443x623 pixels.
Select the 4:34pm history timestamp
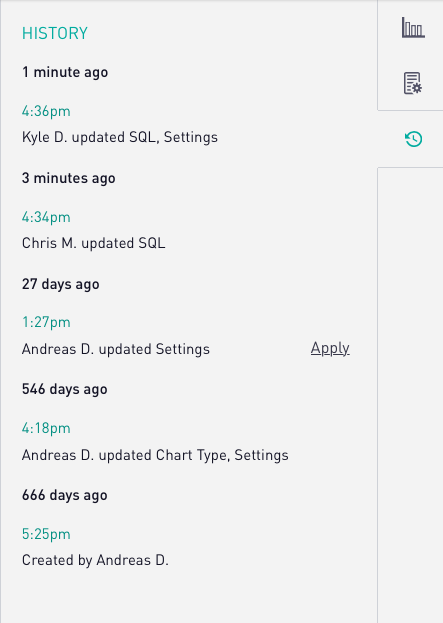46,217
